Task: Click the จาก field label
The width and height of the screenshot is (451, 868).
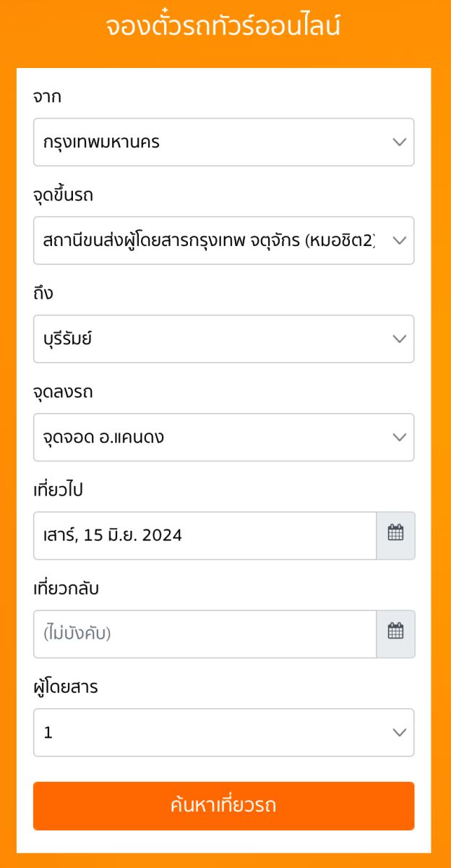Action: (x=47, y=97)
